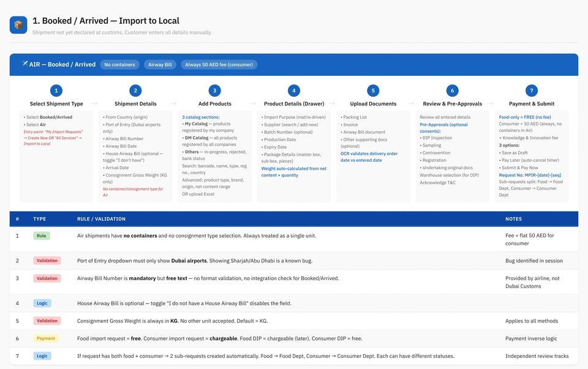588x369 pixels.
Task: Click the Review & Pre-Approvals heading
Action: click(452, 104)
